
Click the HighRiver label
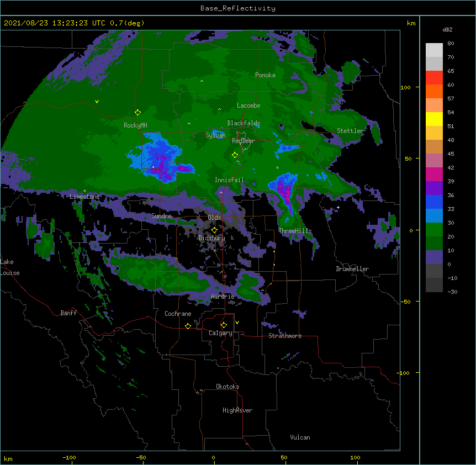[237, 410]
